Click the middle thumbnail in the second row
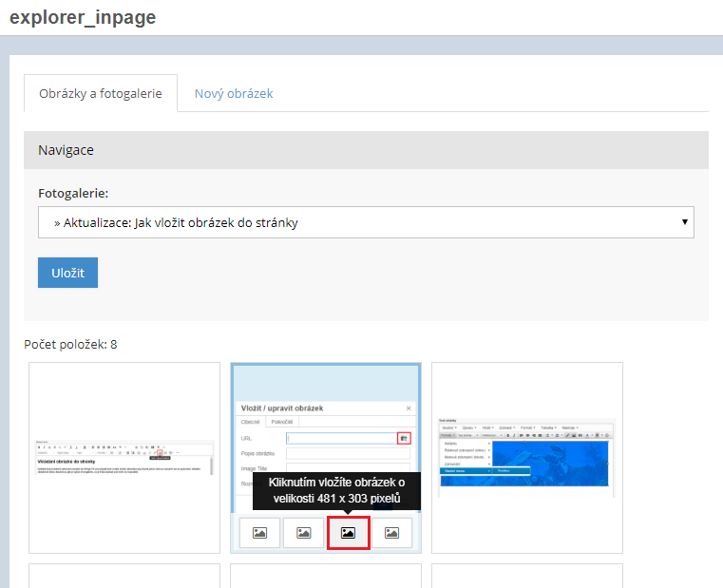This screenshot has width=723, height=588. coord(326,576)
